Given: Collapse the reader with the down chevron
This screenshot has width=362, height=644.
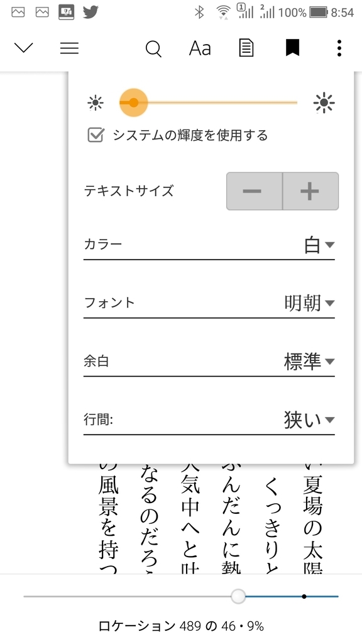Looking at the screenshot, I should (x=24, y=48).
